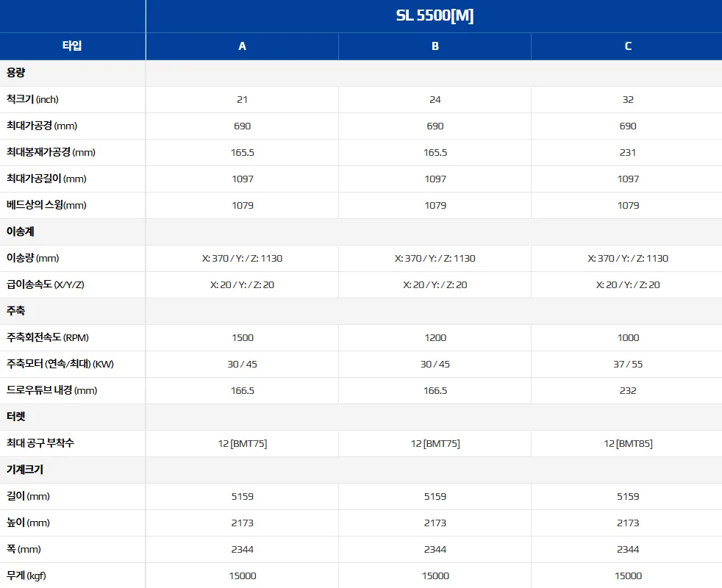Click the 최대 공구 부착수 row label
722x588 pixels.
(40, 443)
